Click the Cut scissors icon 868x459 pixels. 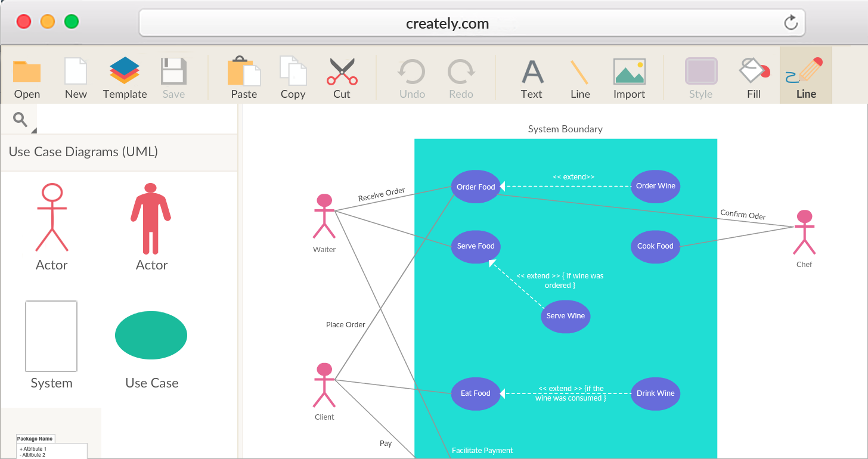(342, 72)
